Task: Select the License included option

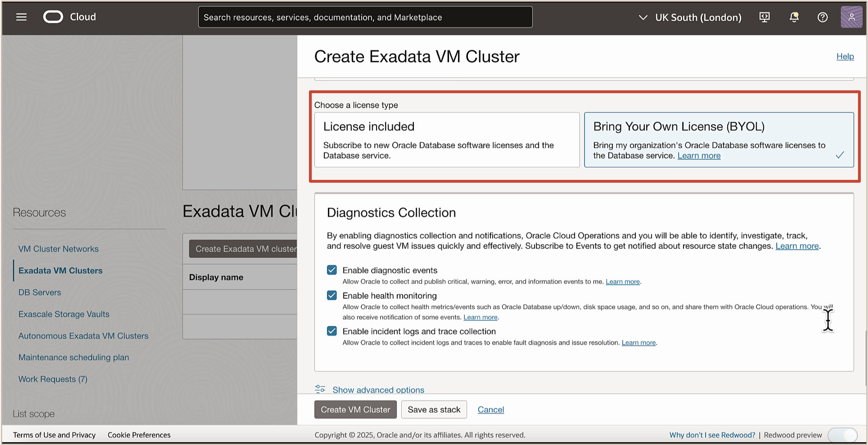Action: coord(447,140)
